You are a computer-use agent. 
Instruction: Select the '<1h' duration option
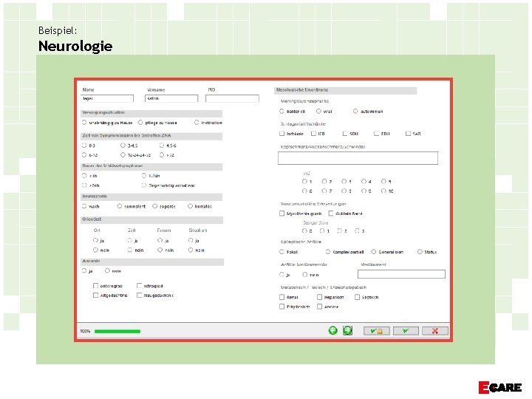click(x=84, y=176)
